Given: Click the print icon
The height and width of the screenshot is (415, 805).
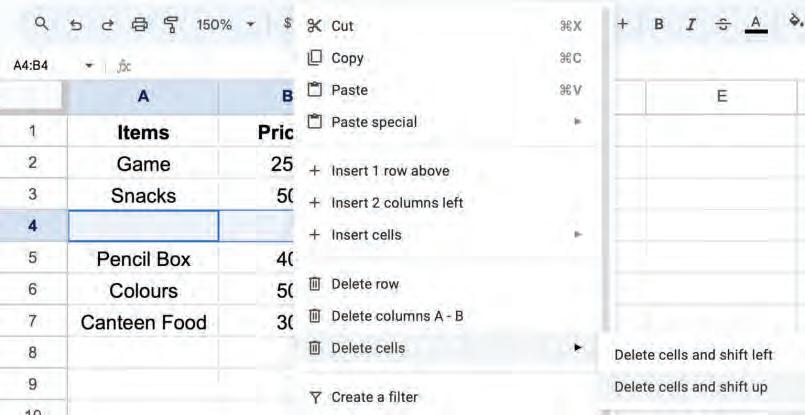Looking at the screenshot, I should pyautogui.click(x=139, y=23).
